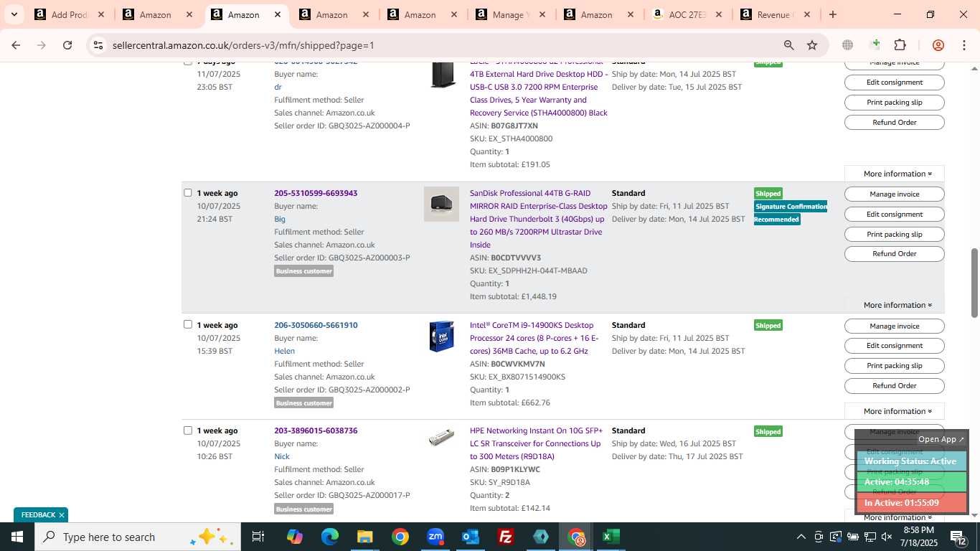Open HPE Networking Instant On product link
The image size is (980, 551).
(536, 443)
